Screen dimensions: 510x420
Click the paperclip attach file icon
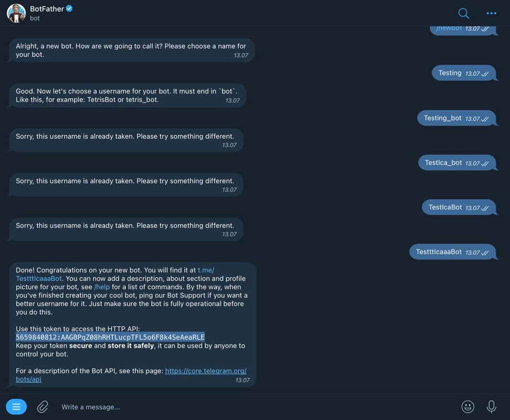coord(43,406)
